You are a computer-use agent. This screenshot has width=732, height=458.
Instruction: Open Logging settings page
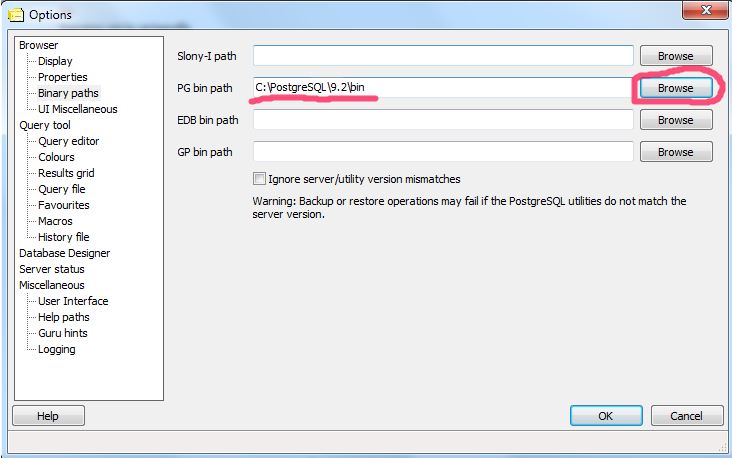[x=56, y=349]
